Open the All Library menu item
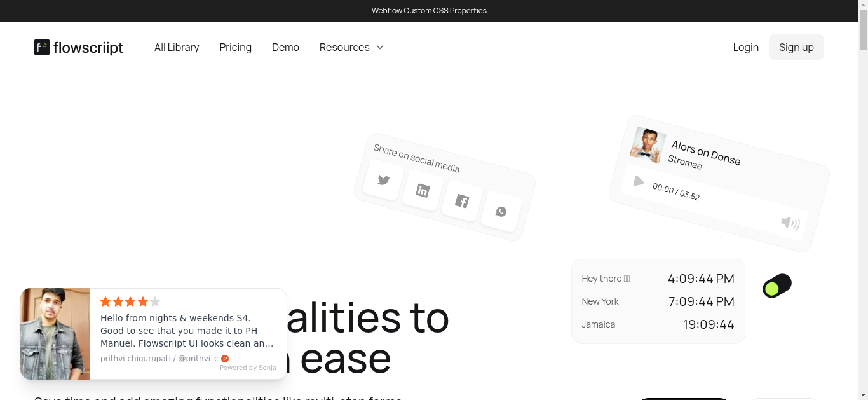Viewport: 868px width, 400px height. click(177, 47)
